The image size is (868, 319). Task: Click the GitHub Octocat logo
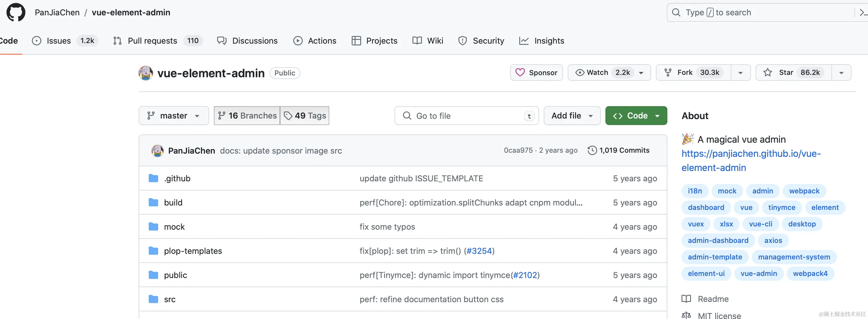pyautogui.click(x=16, y=12)
